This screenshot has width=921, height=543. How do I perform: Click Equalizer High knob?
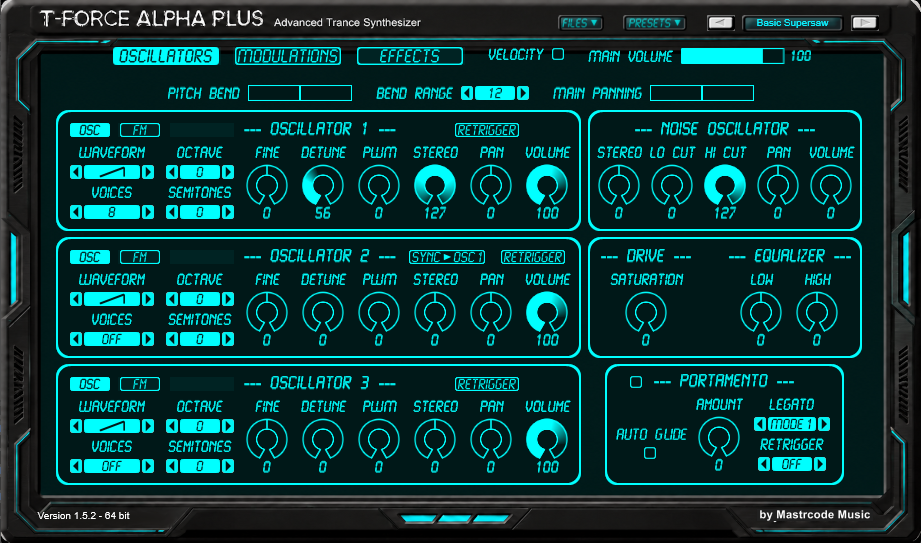(816, 312)
